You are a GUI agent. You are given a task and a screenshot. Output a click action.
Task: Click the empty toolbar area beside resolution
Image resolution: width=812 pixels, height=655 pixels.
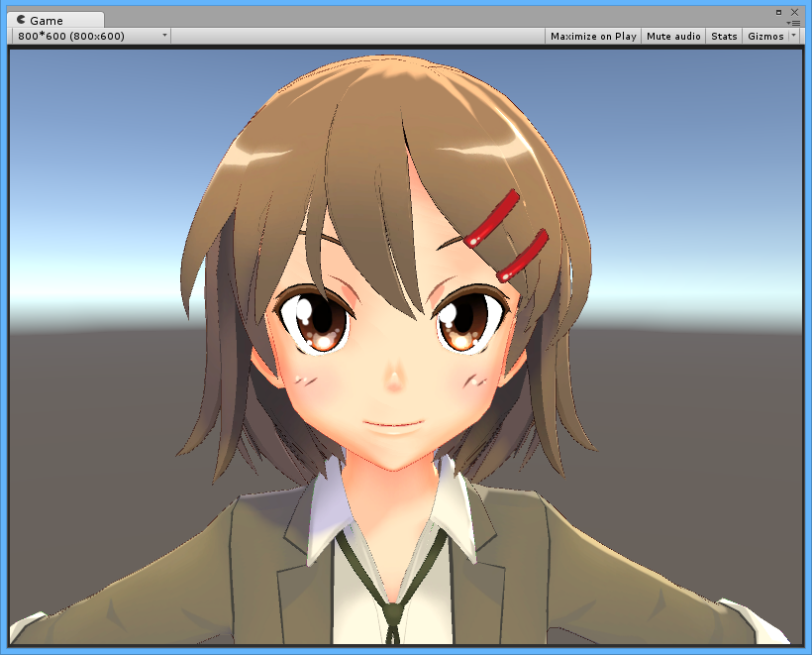356,36
